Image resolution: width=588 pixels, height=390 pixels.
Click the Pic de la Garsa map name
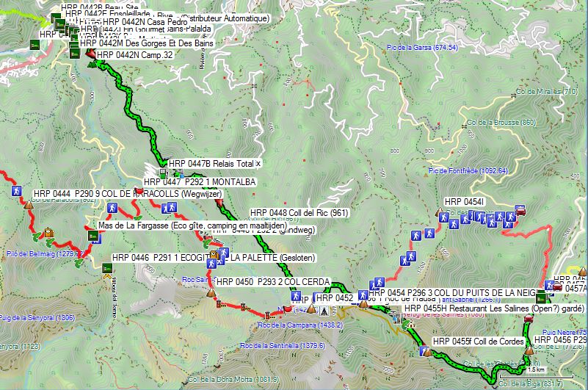click(x=422, y=48)
